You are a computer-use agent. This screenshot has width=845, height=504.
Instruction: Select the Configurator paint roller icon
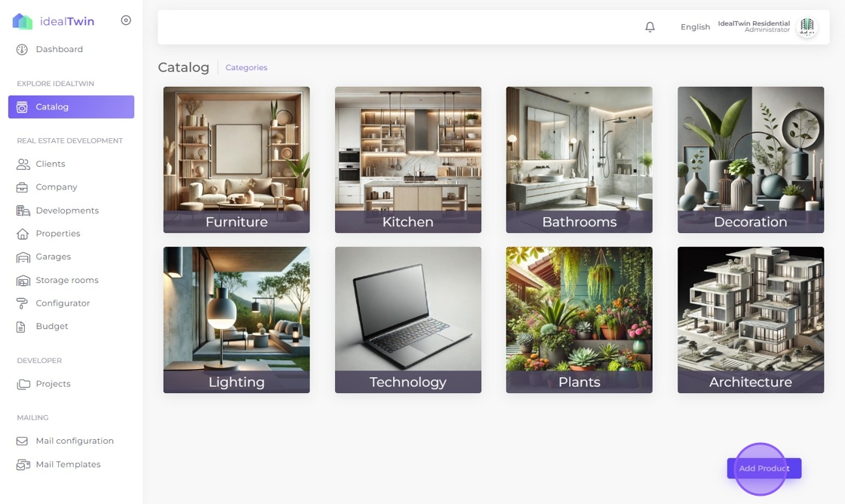[22, 303]
